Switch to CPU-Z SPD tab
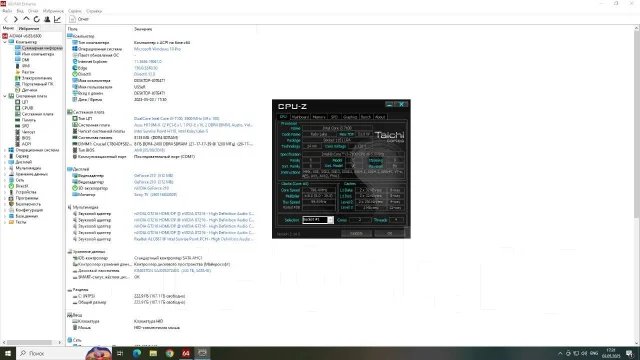The image size is (640, 360). click(334, 117)
